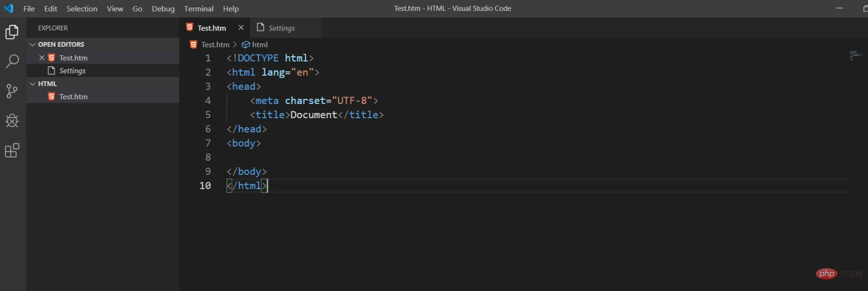Click the "UTF-8" string value

click(x=352, y=100)
